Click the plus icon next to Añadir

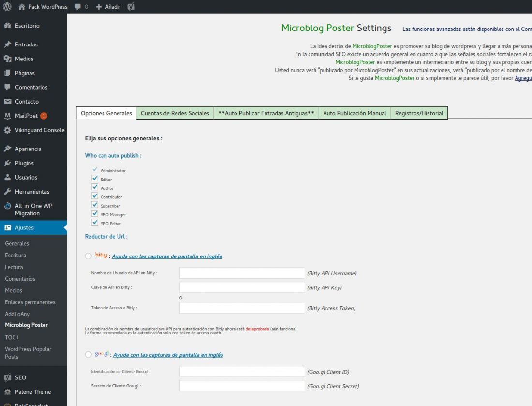pyautogui.click(x=99, y=7)
